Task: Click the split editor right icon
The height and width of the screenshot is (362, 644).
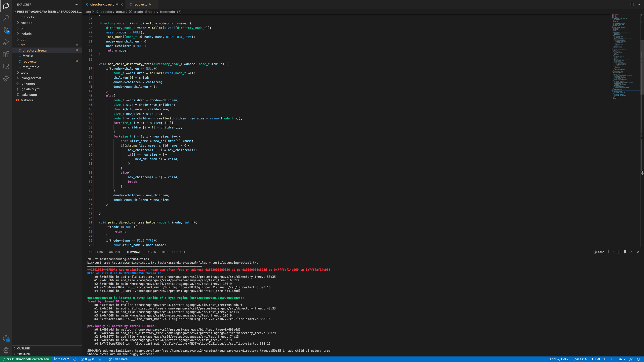Action: (x=632, y=4)
